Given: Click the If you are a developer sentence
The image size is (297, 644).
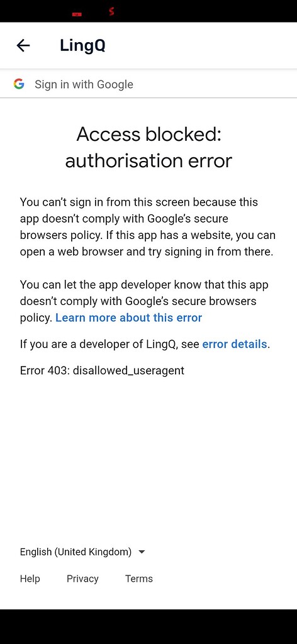Looking at the screenshot, I should point(145,344).
